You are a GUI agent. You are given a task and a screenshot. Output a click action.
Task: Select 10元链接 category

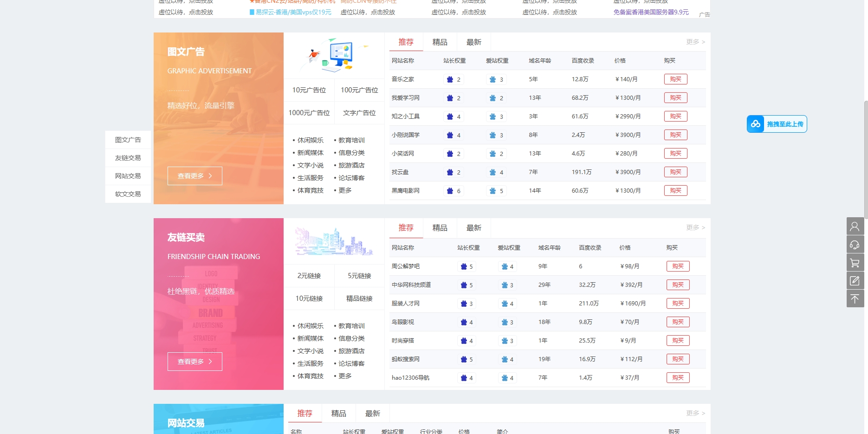309,298
